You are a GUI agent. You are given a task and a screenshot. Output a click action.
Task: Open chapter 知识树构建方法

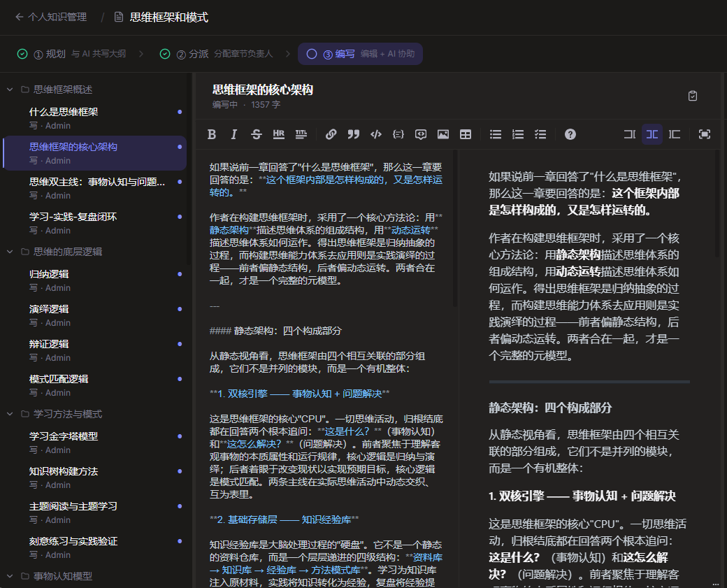pyautogui.click(x=94, y=478)
